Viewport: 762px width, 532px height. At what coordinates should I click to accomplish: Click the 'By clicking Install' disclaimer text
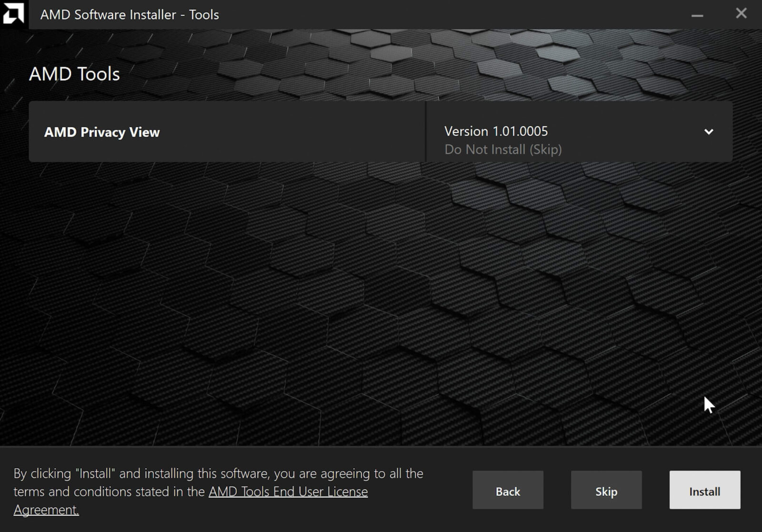click(218, 473)
